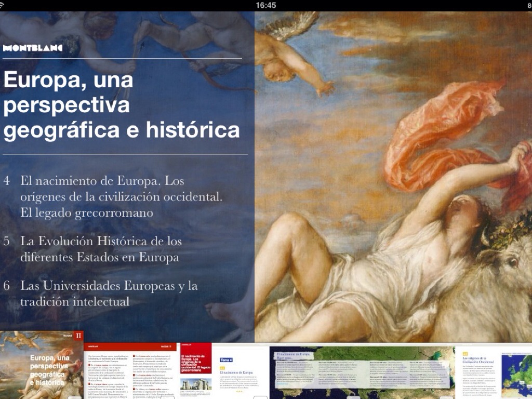Open the partially visible Europe map thumbnail
This screenshot has width=532, height=399.
coord(517,371)
